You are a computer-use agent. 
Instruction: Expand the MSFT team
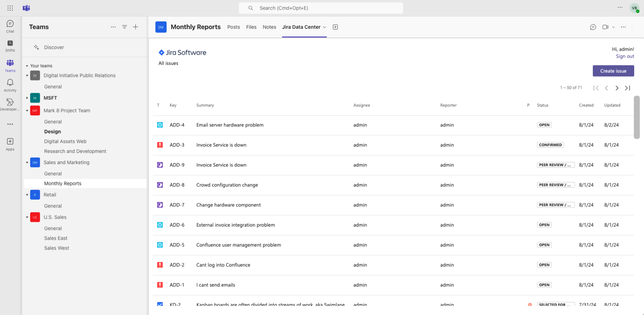tap(27, 98)
